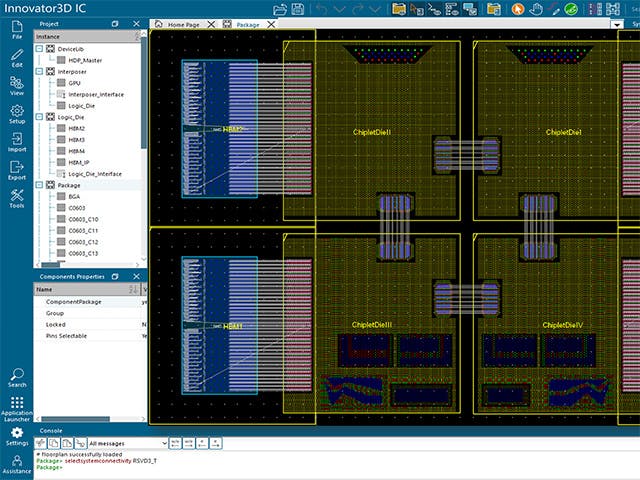
Task: Toggle the selection properties panel icon
Action: tap(417, 9)
